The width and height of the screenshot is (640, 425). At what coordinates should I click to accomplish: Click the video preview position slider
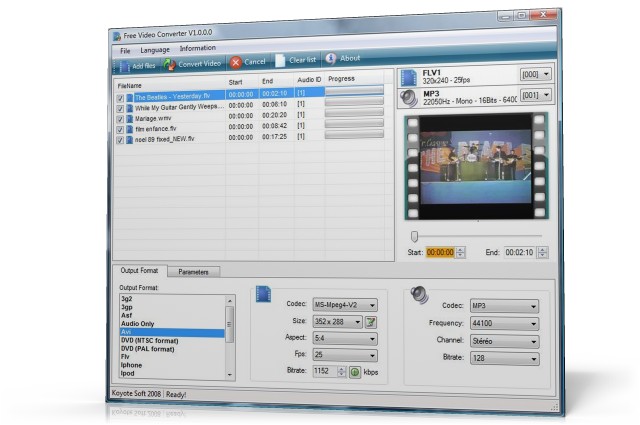coord(415,236)
